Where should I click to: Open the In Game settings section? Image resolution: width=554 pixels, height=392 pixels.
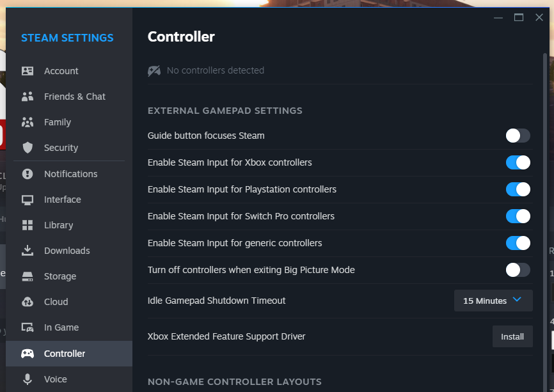tap(61, 327)
